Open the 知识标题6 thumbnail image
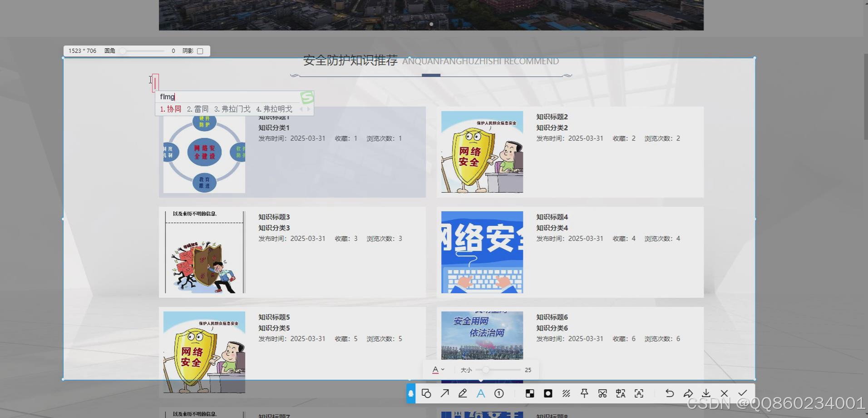The height and width of the screenshot is (418, 868). pos(482,335)
